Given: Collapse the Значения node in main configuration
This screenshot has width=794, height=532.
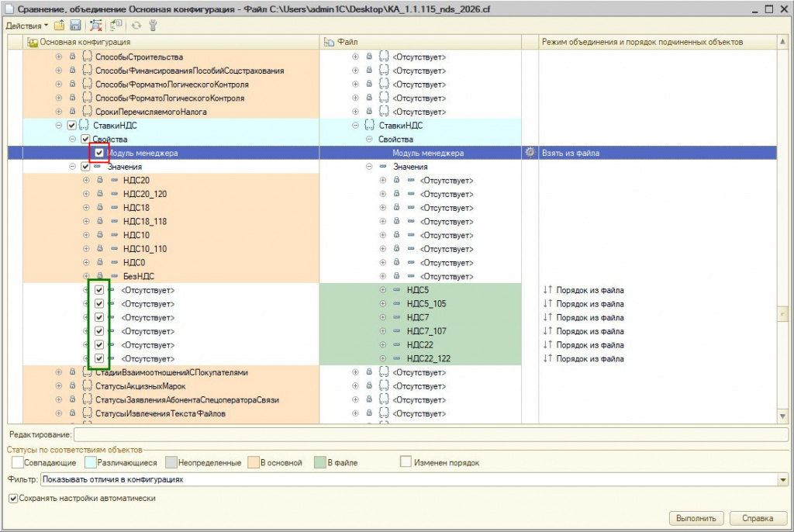Looking at the screenshot, I should [73, 167].
